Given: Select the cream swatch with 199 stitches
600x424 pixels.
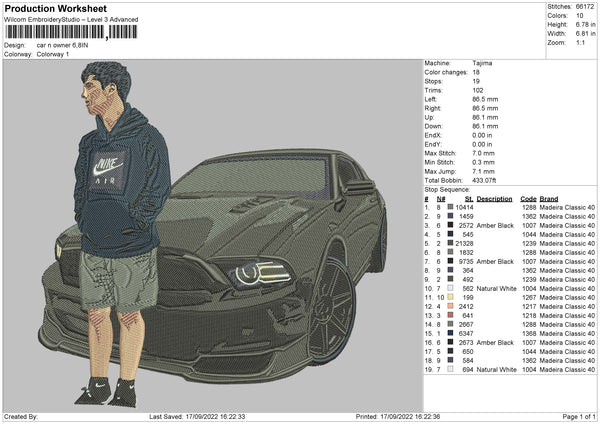Looking at the screenshot, I should tap(450, 297).
